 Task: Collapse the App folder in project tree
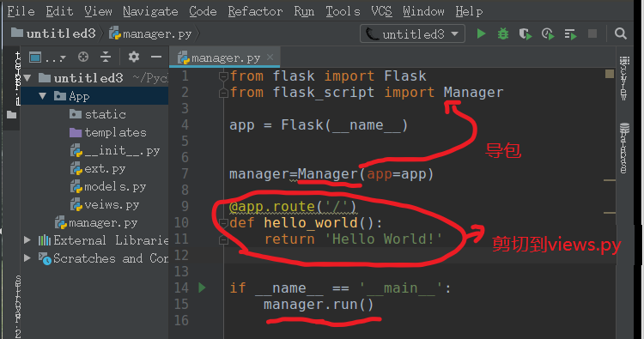tap(42, 96)
